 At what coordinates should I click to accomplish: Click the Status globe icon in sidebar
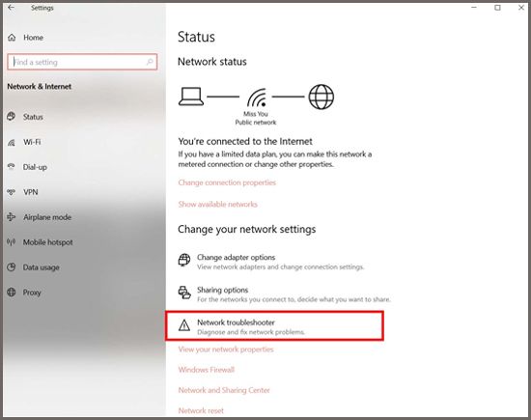(x=12, y=117)
